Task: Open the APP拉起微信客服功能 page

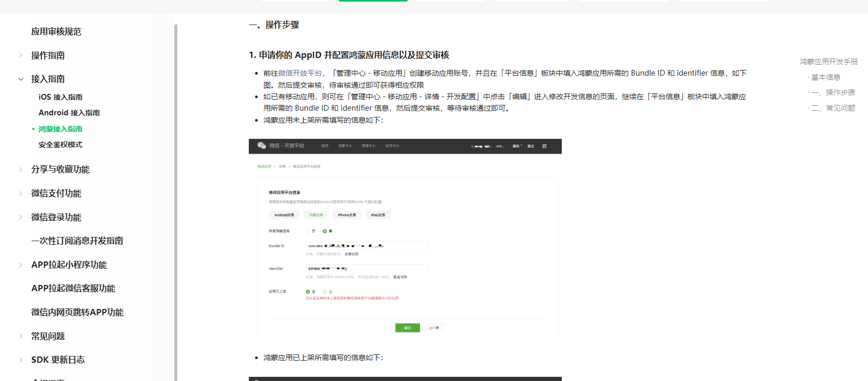Action: tap(74, 289)
